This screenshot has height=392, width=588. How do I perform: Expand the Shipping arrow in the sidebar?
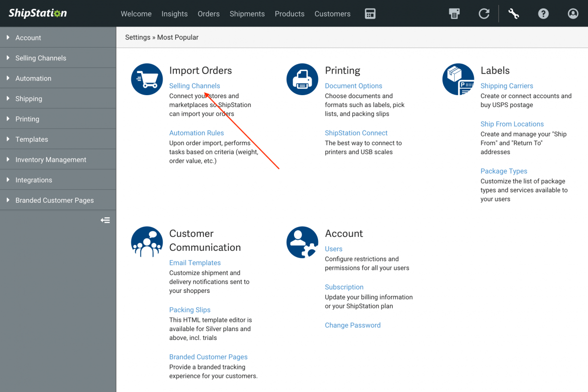tap(8, 99)
